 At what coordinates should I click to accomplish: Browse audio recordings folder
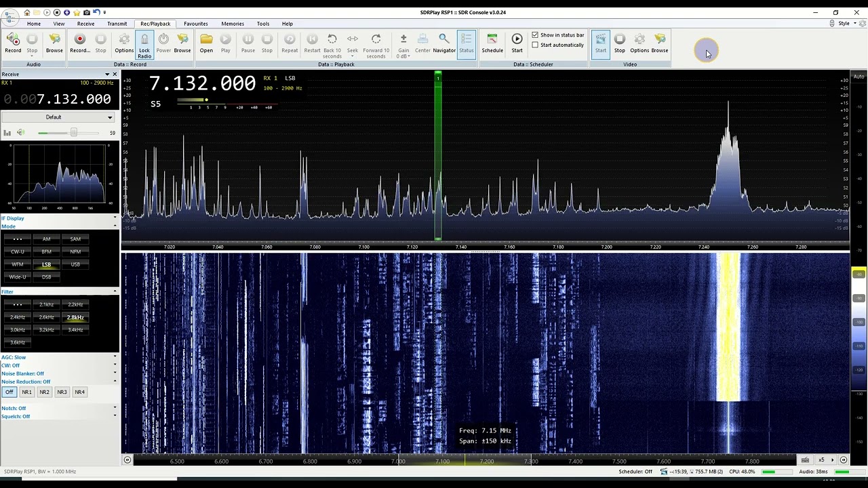click(x=54, y=43)
